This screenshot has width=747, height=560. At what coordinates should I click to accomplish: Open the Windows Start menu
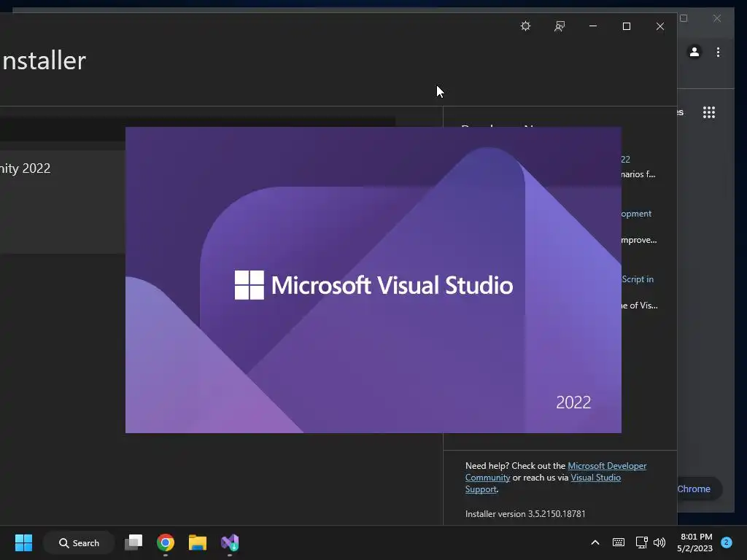click(x=23, y=542)
